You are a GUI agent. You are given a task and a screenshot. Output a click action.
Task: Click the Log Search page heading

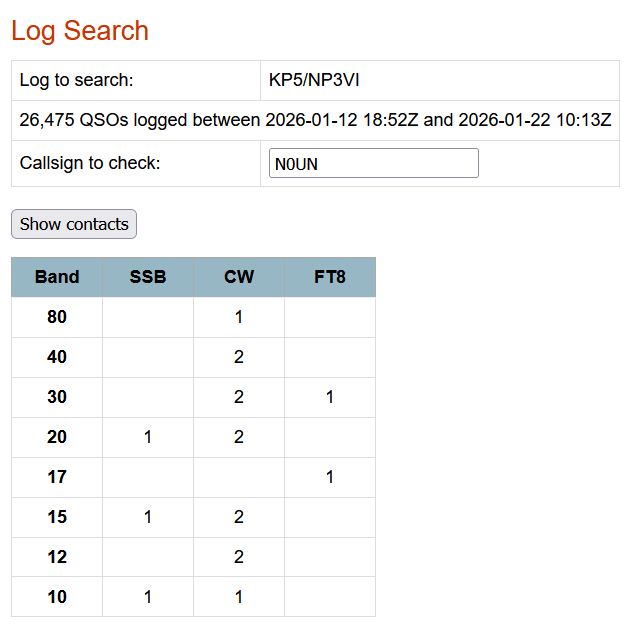(80, 31)
